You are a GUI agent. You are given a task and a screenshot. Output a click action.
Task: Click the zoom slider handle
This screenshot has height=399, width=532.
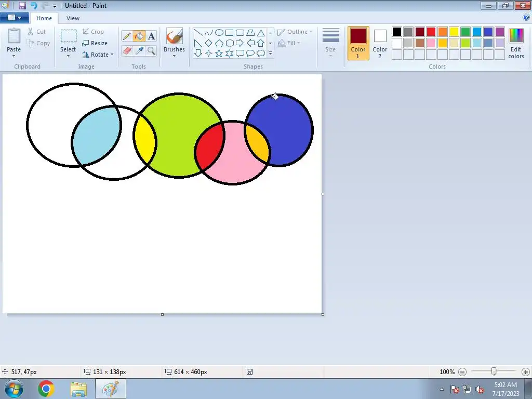(494, 371)
